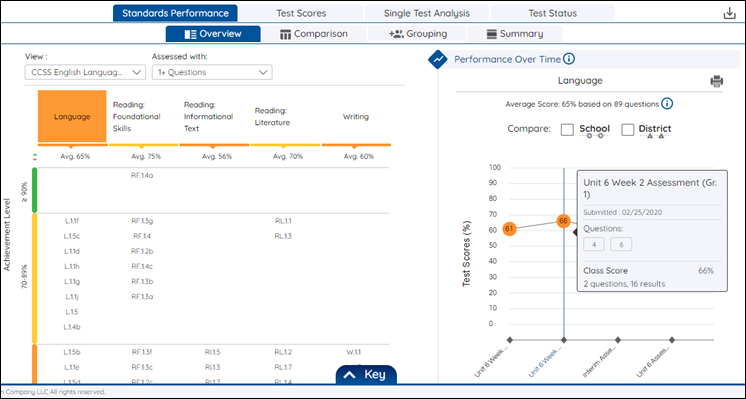This screenshot has height=399, width=746.
Task: Open the Single Test Analysis tab
Action: coord(427,13)
